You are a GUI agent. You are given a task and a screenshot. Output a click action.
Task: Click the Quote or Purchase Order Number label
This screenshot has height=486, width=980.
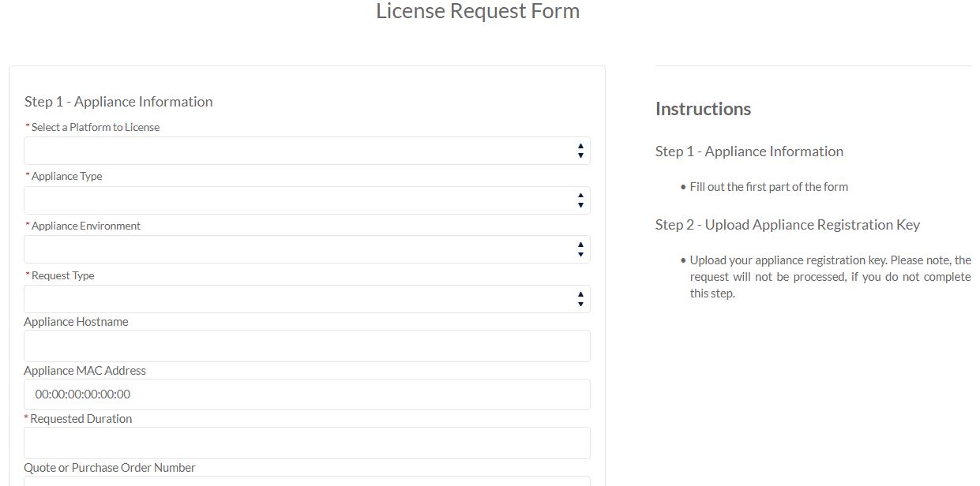point(110,468)
